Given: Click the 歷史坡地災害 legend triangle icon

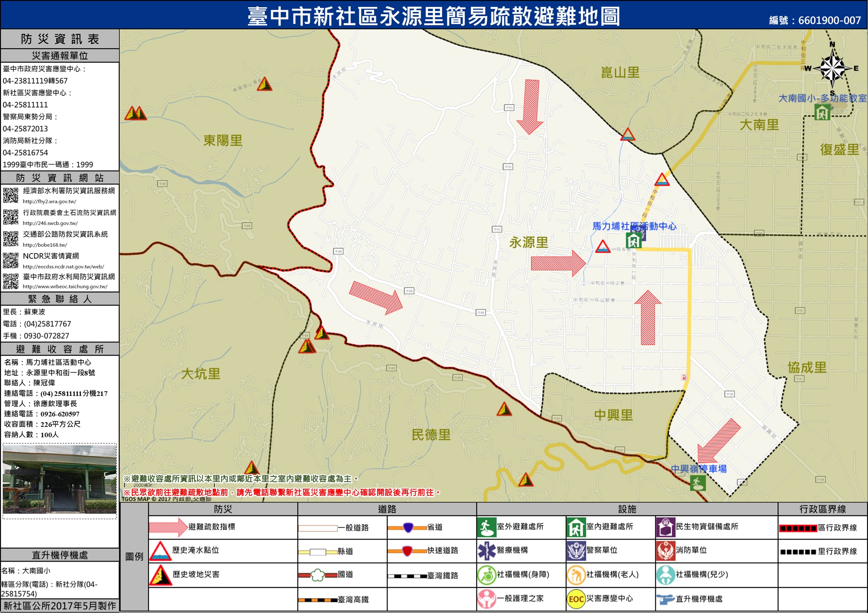Looking at the screenshot, I should tap(160, 575).
